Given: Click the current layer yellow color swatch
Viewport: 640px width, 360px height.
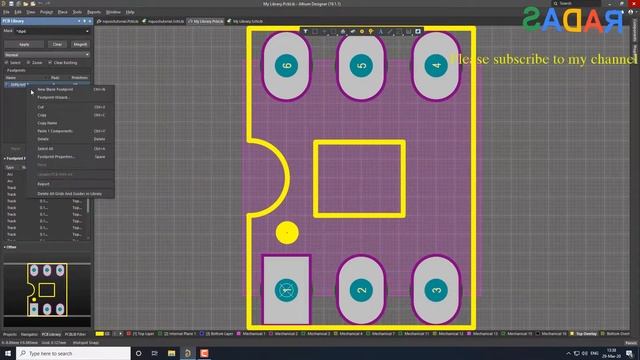Looking at the screenshot, I should click(100, 334).
